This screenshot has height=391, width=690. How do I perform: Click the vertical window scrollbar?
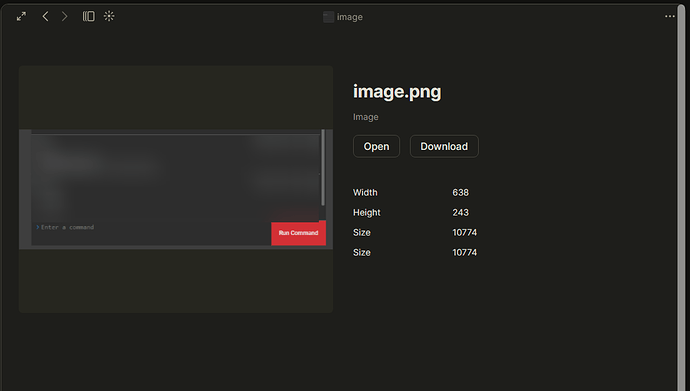(x=681, y=198)
